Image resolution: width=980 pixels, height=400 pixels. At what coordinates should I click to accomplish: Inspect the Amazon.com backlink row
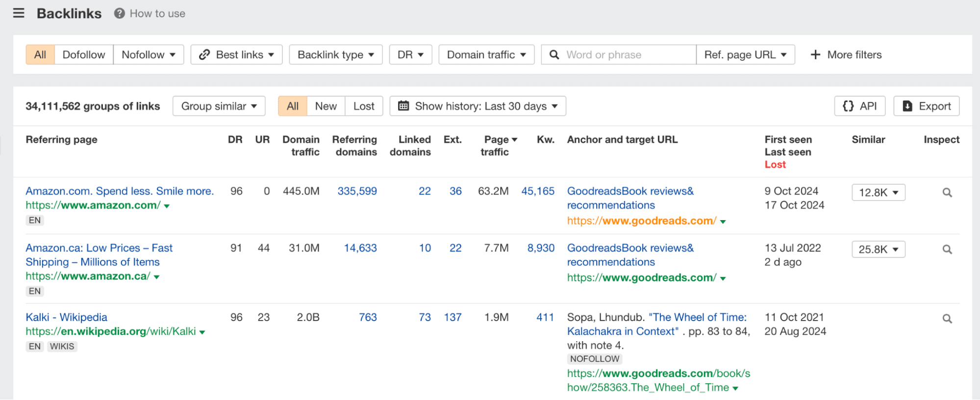pyautogui.click(x=947, y=193)
